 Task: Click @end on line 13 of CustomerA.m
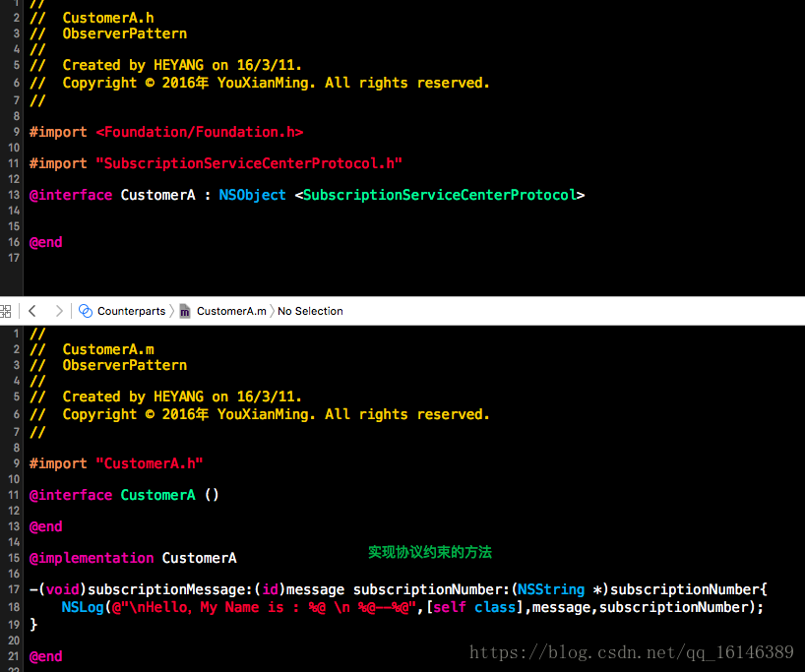[x=45, y=526]
